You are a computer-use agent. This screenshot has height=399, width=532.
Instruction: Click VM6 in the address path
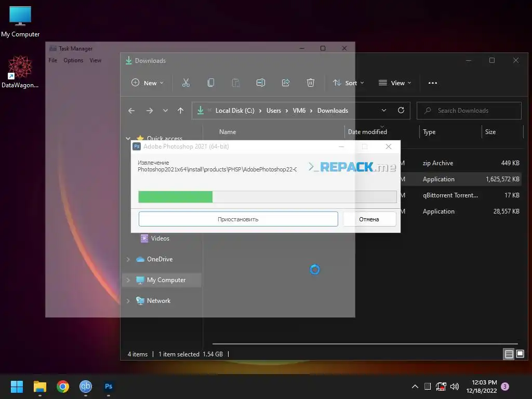click(299, 111)
